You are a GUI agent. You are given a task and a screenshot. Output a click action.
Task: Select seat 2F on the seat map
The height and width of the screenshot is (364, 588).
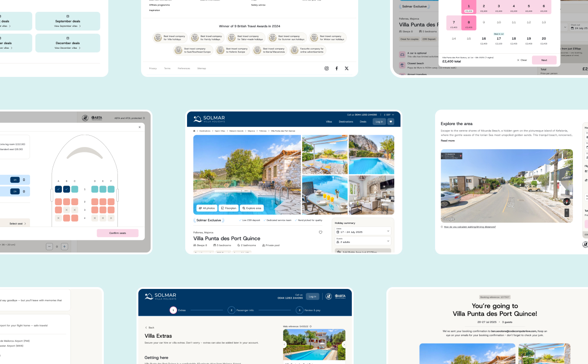point(111,202)
